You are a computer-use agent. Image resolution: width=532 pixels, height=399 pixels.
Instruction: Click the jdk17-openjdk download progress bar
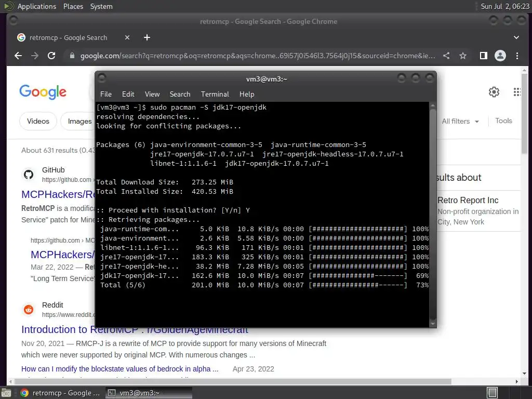(357, 275)
